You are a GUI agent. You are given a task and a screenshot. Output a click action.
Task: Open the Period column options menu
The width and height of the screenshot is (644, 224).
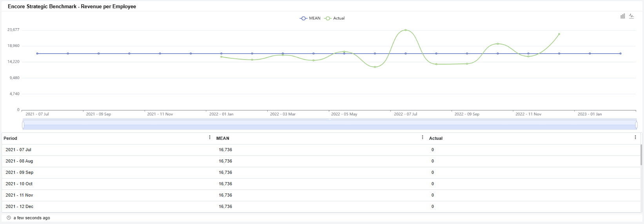[210, 137]
